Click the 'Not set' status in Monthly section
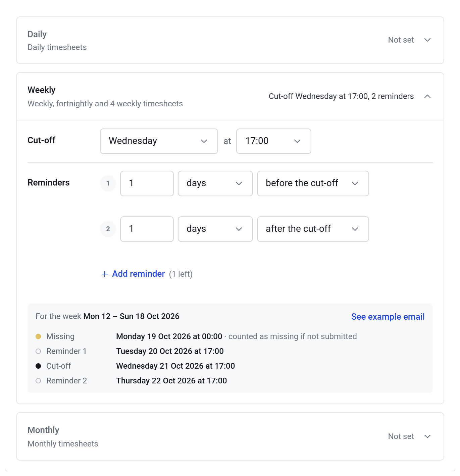The height and width of the screenshot is (476, 460). coord(401,436)
